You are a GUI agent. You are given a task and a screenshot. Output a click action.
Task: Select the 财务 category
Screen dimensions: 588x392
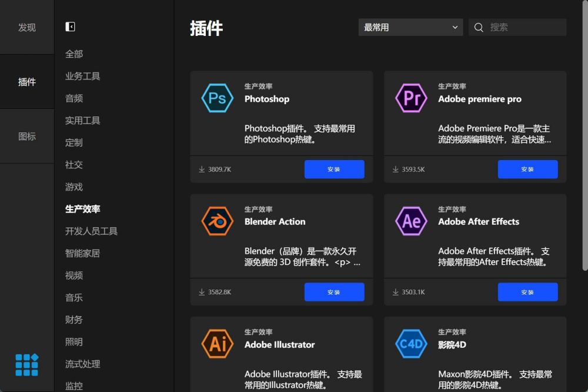(74, 320)
